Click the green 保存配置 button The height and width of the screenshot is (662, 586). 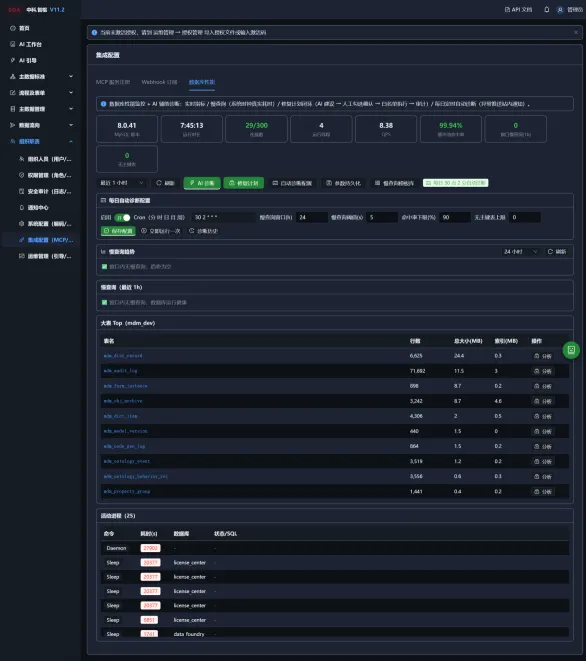118,231
